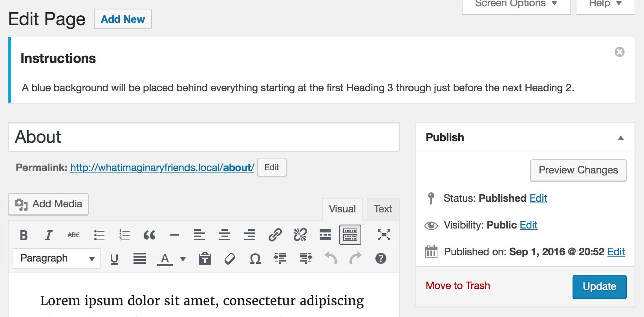The width and height of the screenshot is (644, 317).
Task: Clear formatting with the eraser icon
Action: (x=230, y=258)
